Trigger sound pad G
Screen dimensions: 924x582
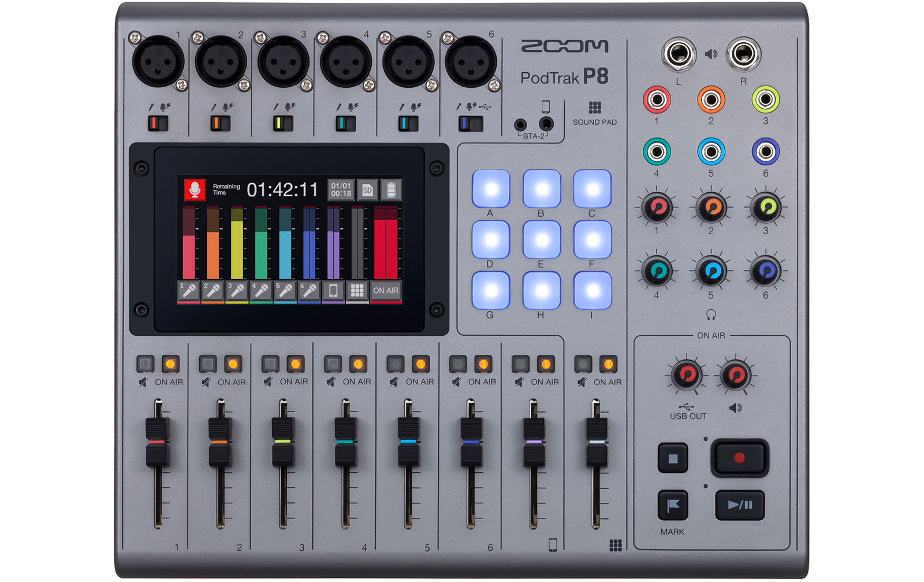[491, 290]
